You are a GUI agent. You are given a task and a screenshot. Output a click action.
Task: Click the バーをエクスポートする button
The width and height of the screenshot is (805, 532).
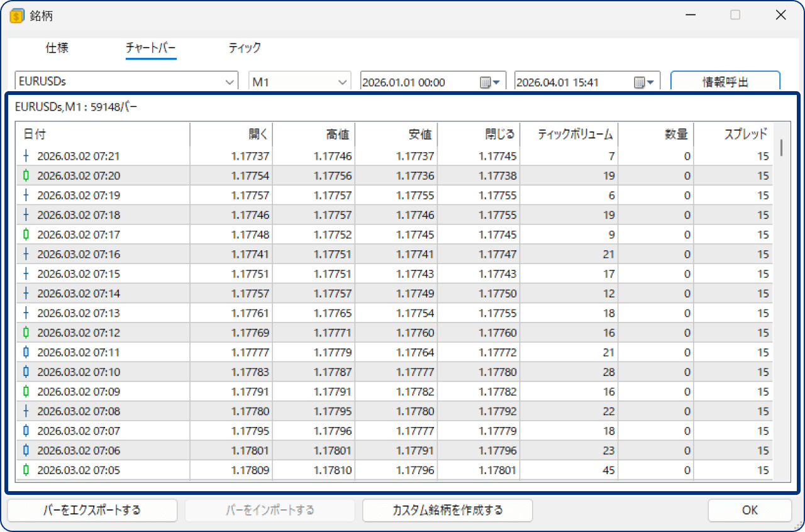[92, 510]
